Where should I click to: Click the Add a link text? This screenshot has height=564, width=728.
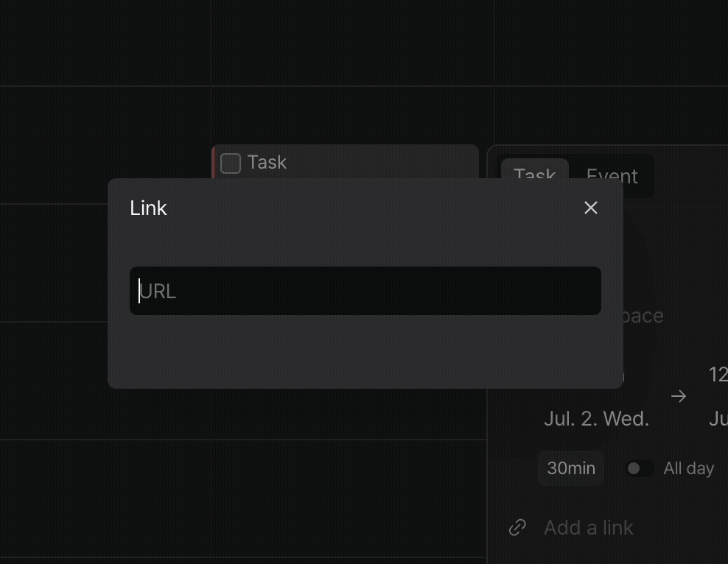[588, 528]
